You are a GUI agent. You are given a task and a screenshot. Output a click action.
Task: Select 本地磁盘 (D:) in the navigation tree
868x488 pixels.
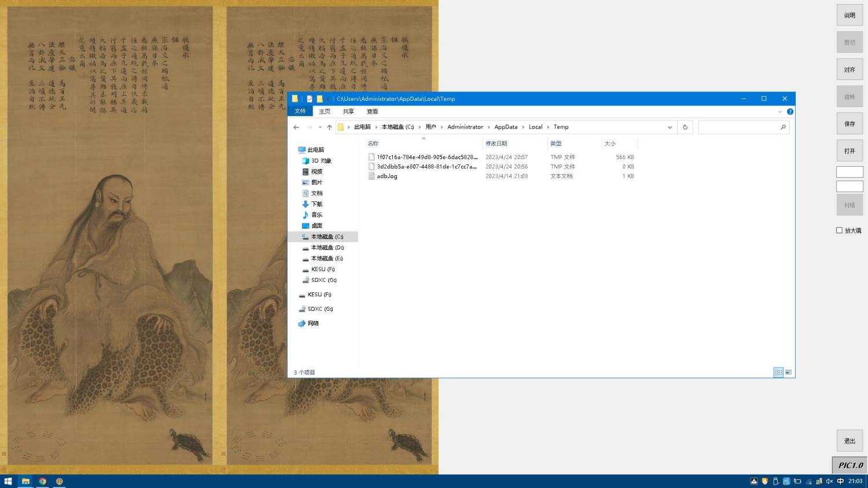[x=327, y=248]
